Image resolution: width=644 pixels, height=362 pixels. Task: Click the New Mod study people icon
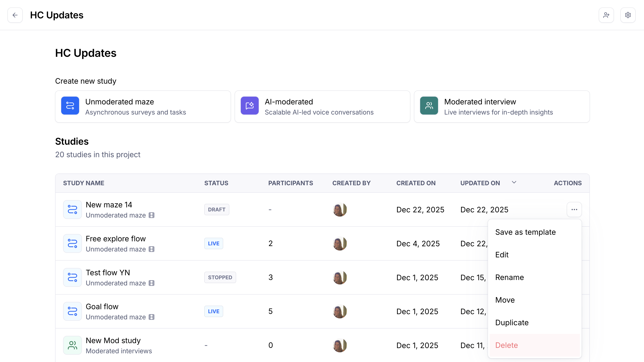(x=72, y=345)
